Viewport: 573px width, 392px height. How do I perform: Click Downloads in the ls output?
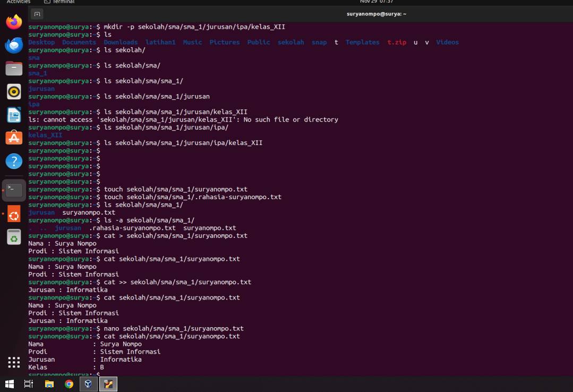[121, 42]
